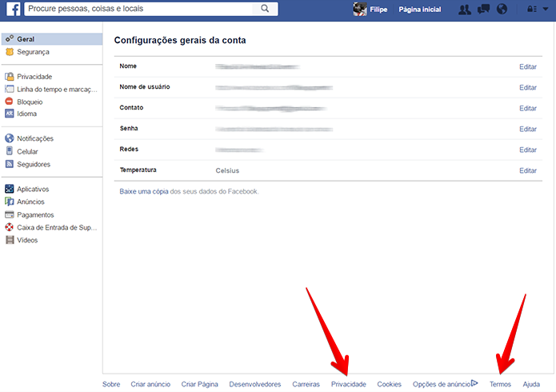Click AdChoices icon next to Opções de anúncio

[x=474, y=382]
